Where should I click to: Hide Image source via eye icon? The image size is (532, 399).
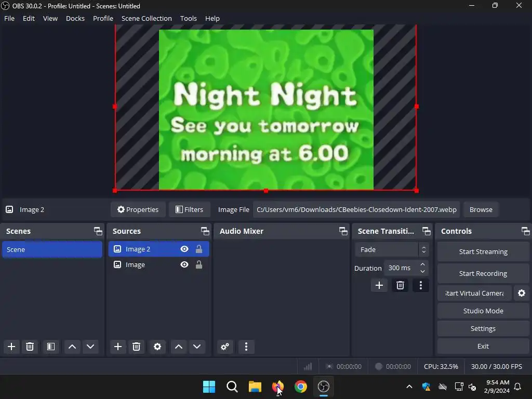184,264
